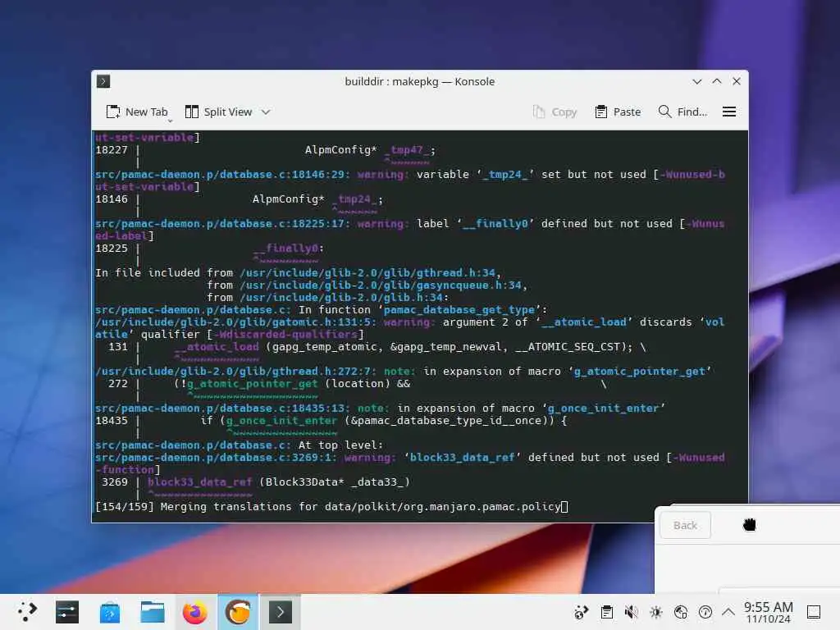The image size is (840, 630).
Task: Click the circular info tray icon
Action: 705,612
